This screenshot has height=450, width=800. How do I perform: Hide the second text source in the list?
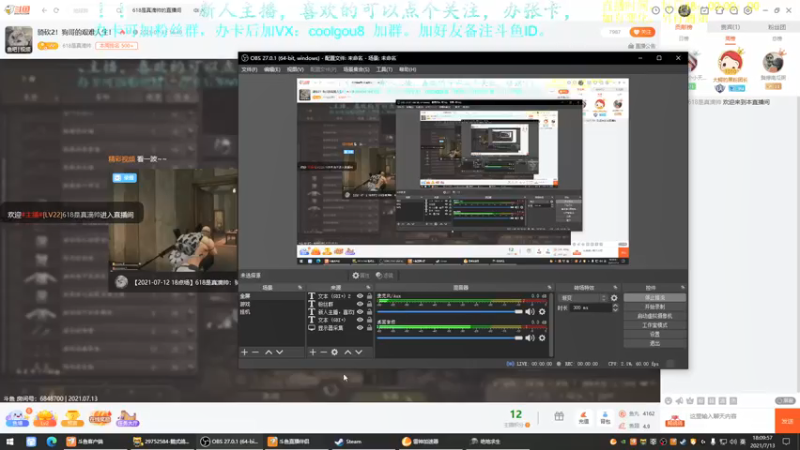(x=360, y=304)
